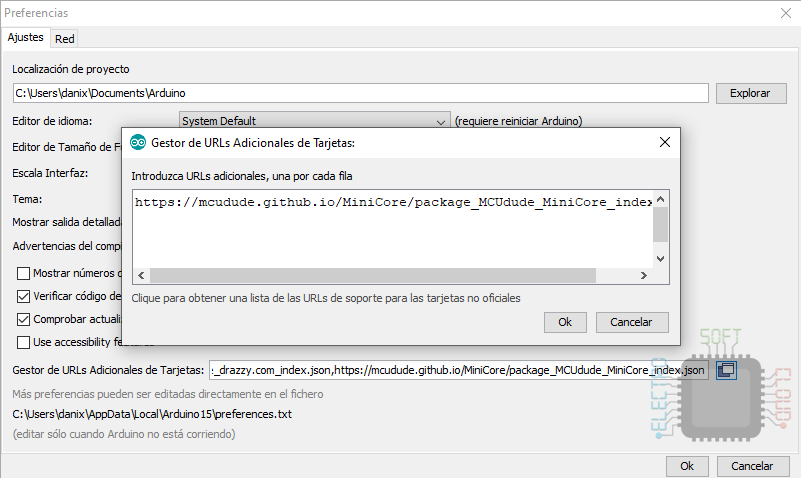Switch to the Ajustes tab
This screenshot has height=478, width=801.
[26, 38]
